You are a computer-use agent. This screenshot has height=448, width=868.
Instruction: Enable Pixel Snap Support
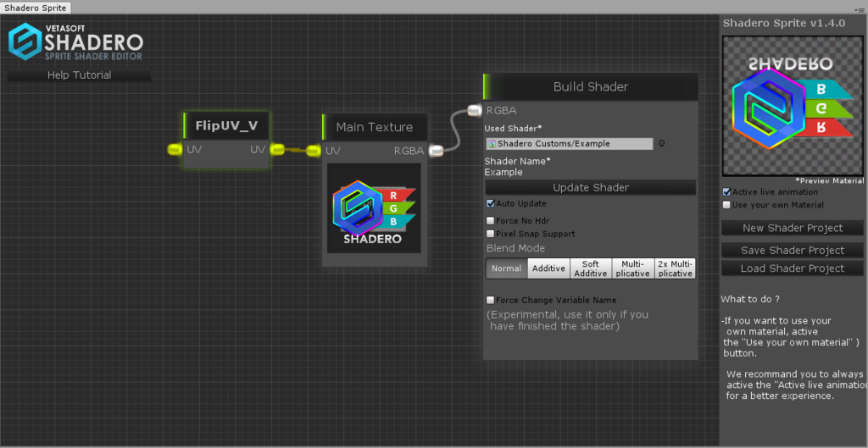coord(491,234)
